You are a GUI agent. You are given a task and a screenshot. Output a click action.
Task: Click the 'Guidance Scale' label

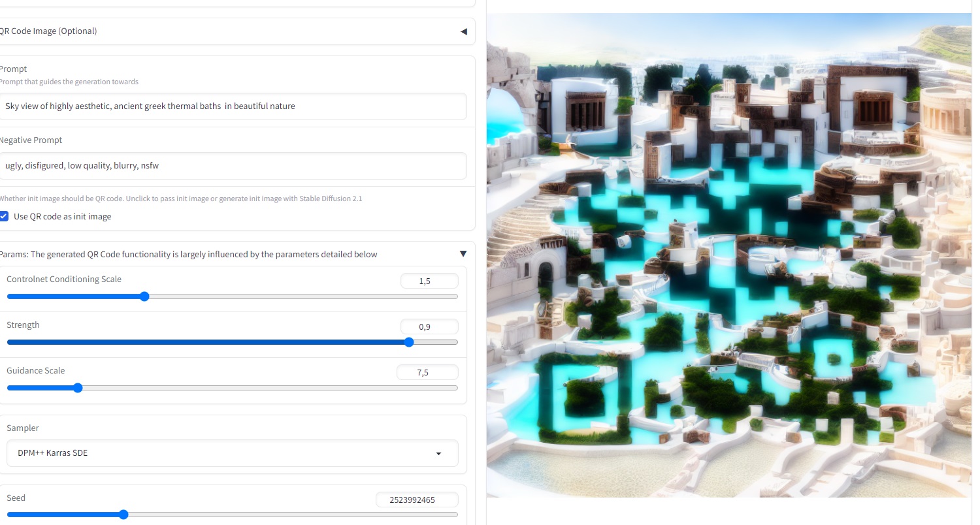click(x=36, y=370)
